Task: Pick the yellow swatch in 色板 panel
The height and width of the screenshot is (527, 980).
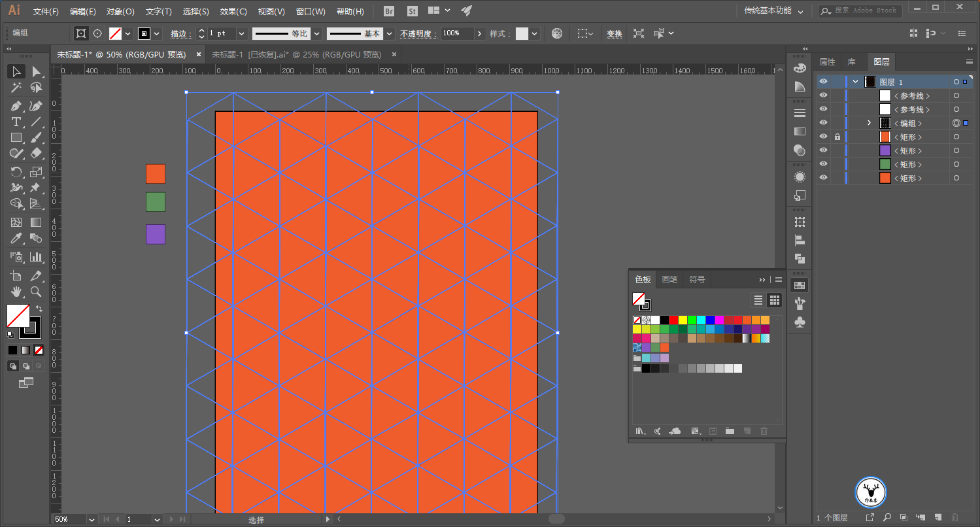Action: (683, 320)
